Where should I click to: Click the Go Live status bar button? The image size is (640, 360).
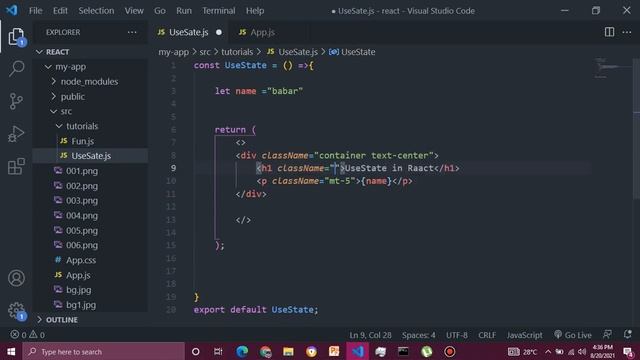click(573, 335)
